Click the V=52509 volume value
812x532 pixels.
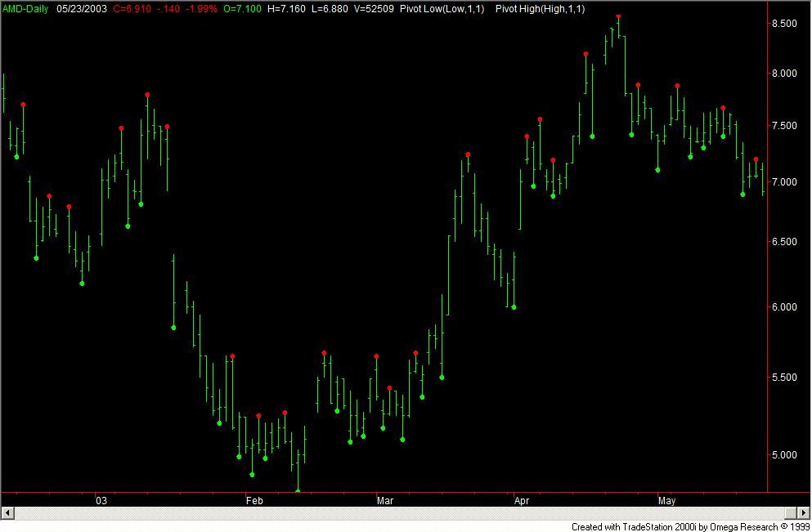coord(375,9)
